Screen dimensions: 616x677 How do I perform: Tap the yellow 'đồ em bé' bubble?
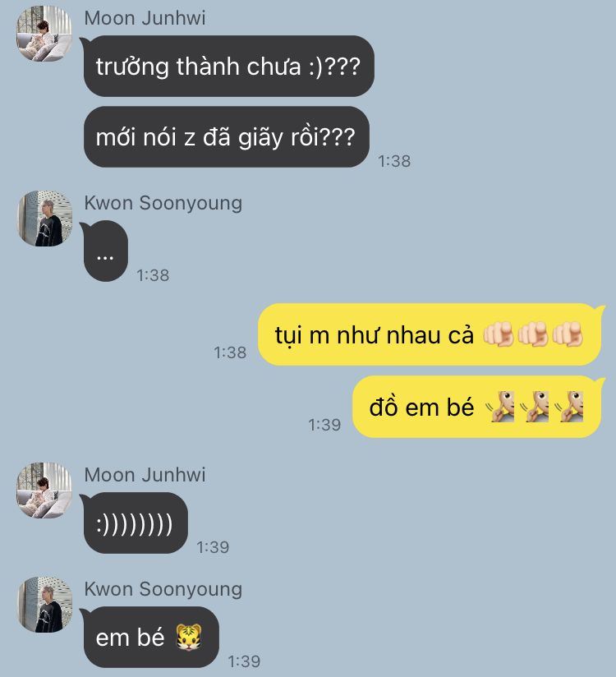tap(477, 407)
